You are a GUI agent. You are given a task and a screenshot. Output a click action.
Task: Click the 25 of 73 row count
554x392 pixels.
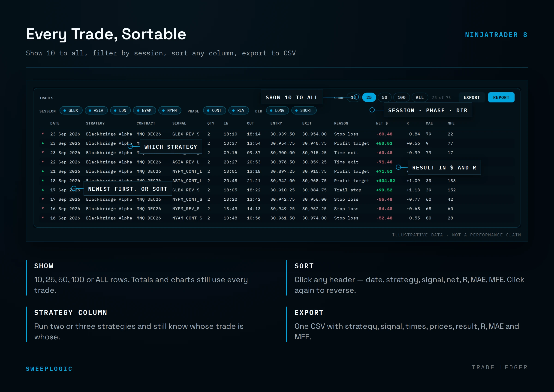(441, 97)
